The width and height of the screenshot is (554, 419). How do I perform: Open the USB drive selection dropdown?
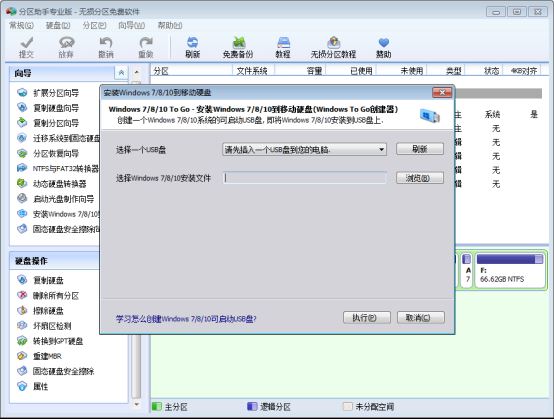[x=305, y=150]
